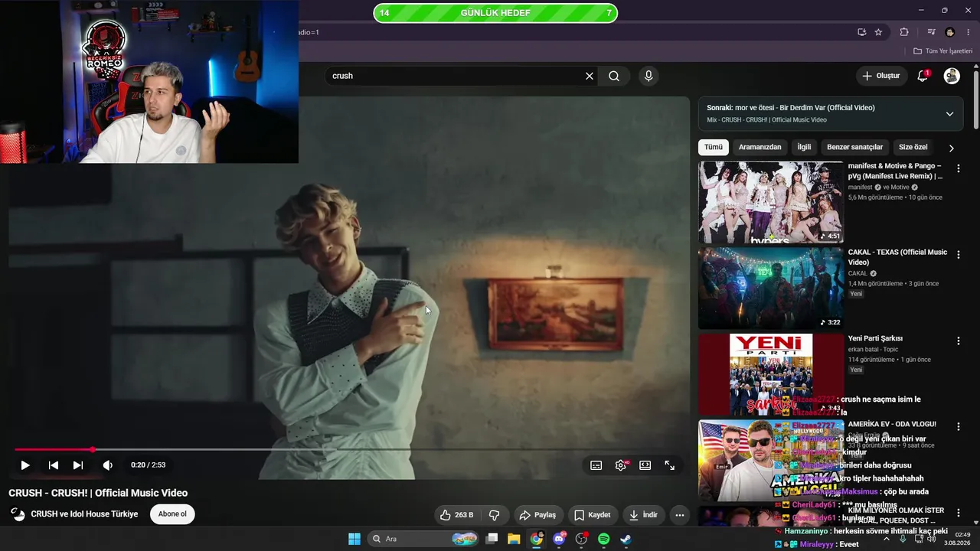The width and height of the screenshot is (980, 551).
Task: Open the manifest & Motive pVg video thumbnail
Action: pos(771,202)
